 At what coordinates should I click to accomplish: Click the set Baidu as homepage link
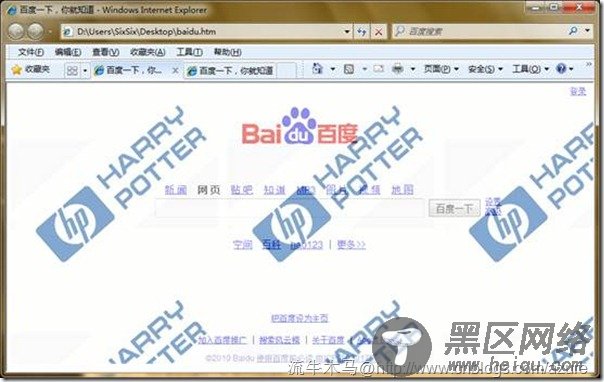coord(300,318)
